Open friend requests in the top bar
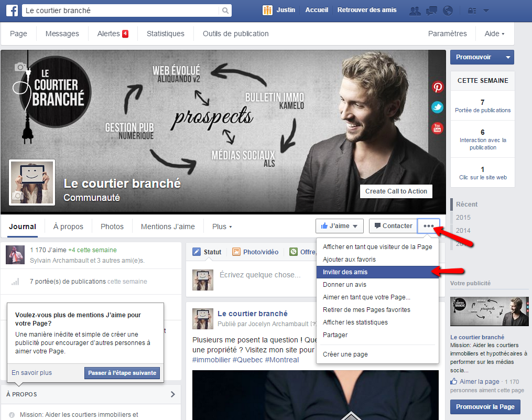 pyautogui.click(x=415, y=10)
